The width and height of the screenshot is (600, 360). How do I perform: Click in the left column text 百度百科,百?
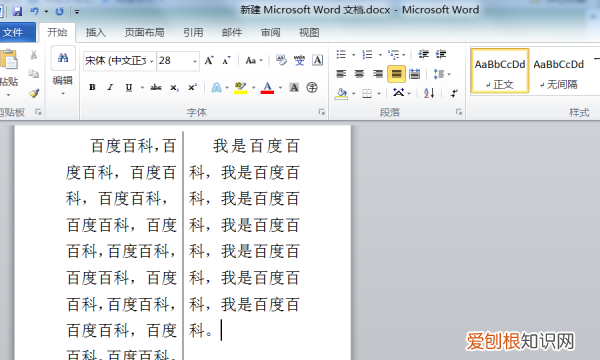tap(133, 147)
